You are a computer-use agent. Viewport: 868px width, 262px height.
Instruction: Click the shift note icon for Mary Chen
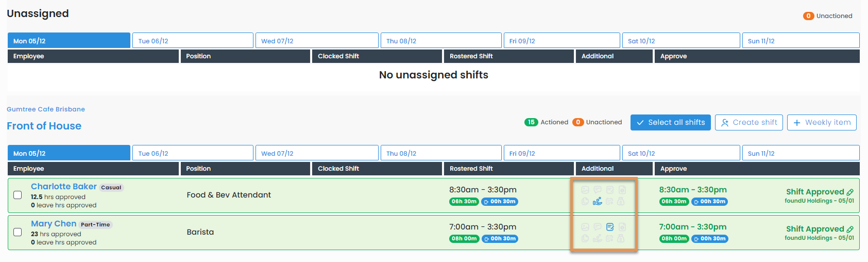click(x=610, y=227)
